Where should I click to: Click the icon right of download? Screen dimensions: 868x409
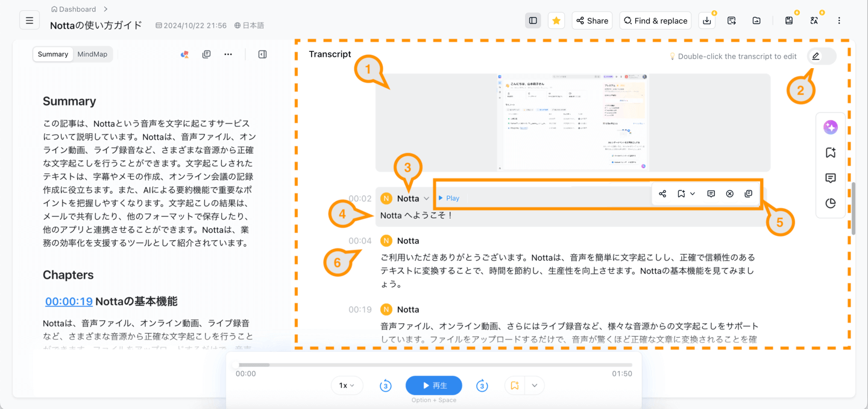coord(732,21)
